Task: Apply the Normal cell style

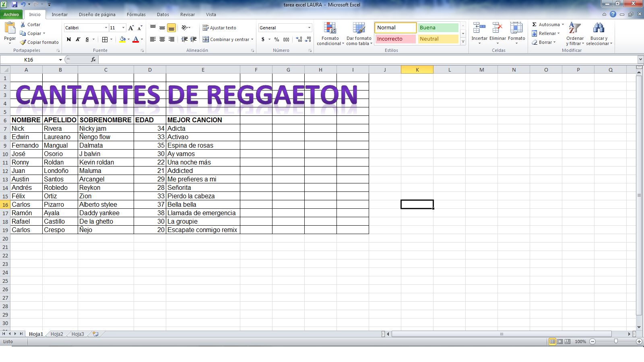Action: coord(395,28)
